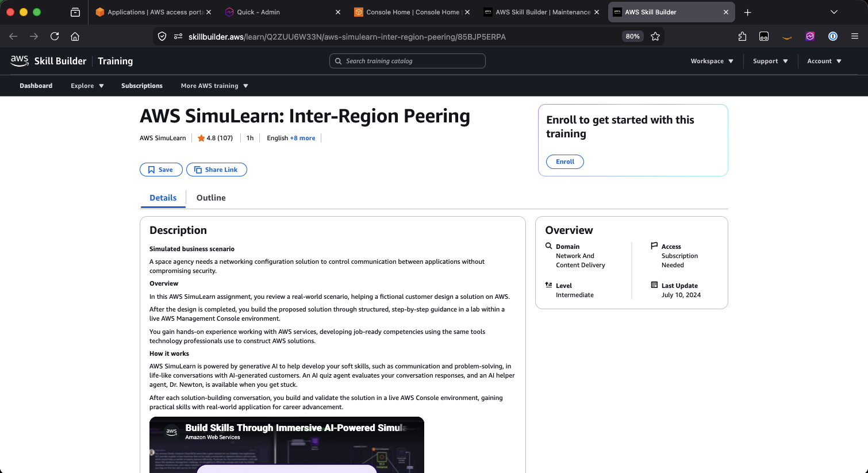Bookmark this page with the star icon
Screen dimensions: 868x473
[655, 36]
